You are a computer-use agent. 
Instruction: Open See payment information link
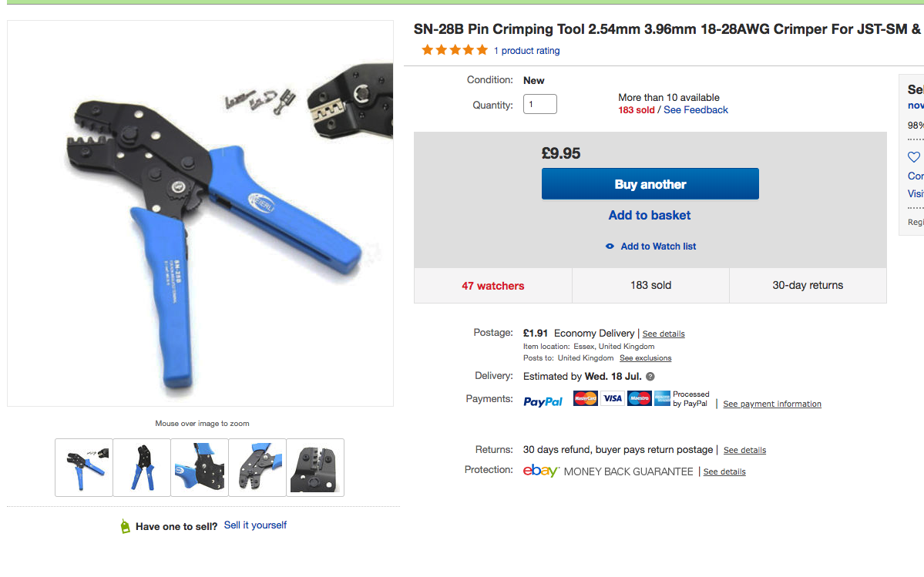point(771,404)
